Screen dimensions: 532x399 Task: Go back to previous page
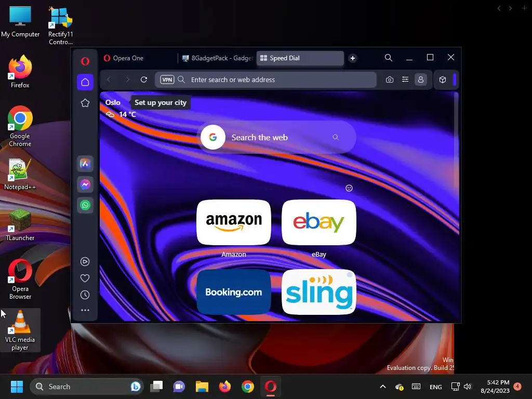click(109, 79)
